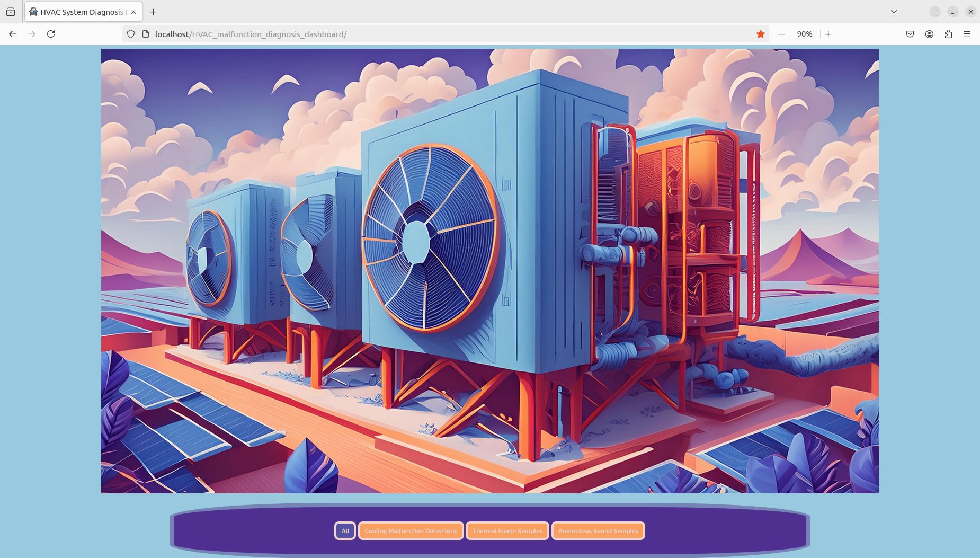Toggle the Anamolous Sound Samples filter
Image resolution: width=980 pixels, height=558 pixels.
[x=598, y=530]
